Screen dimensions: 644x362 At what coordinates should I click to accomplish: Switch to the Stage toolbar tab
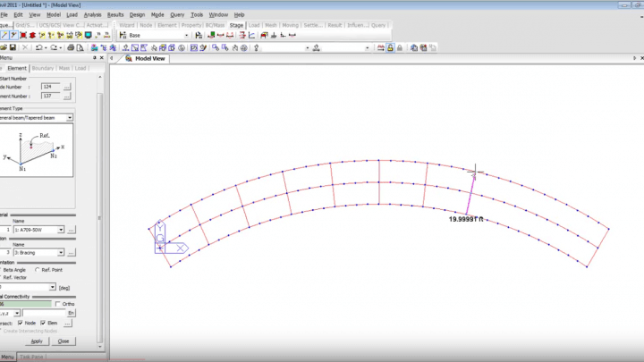coord(236,25)
